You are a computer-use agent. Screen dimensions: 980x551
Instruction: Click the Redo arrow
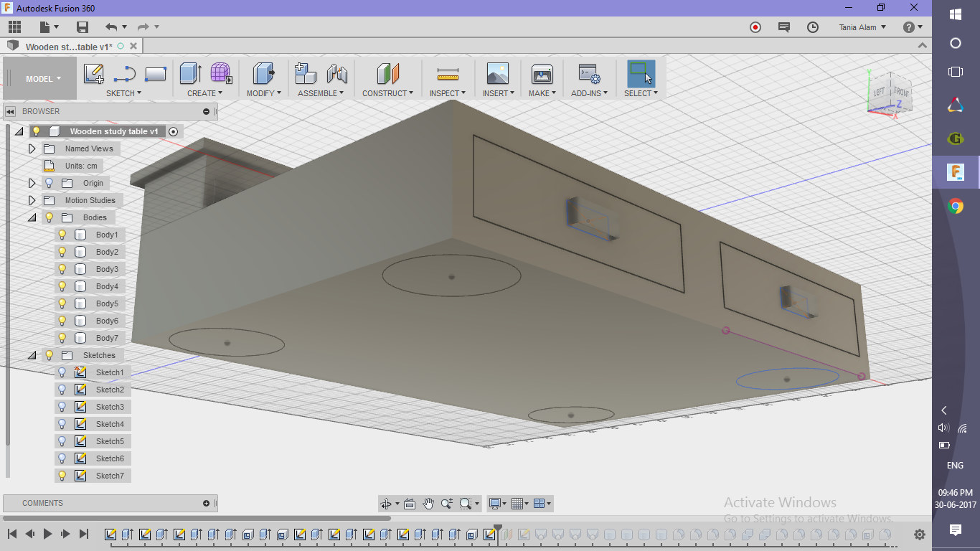143,27
